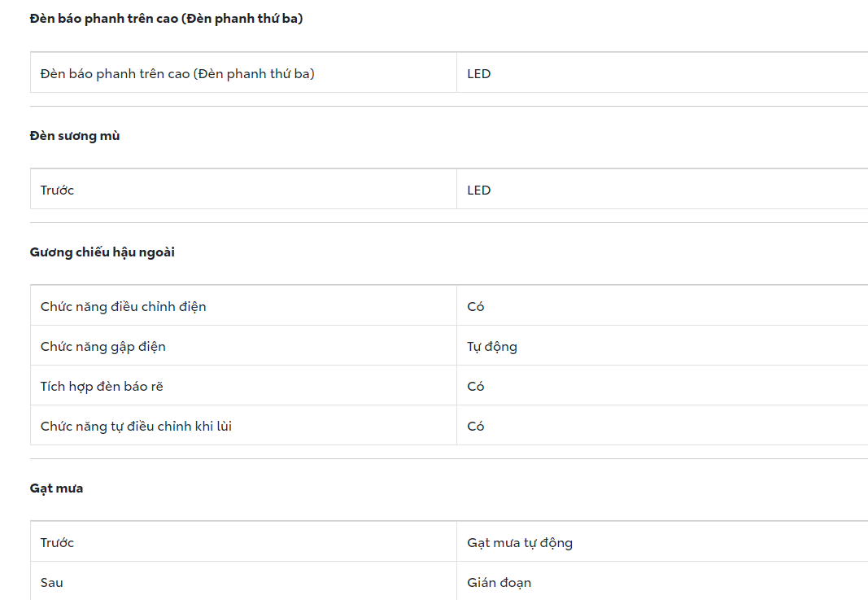Select the "Tích hợp đèn báo rẽ" label

102,387
